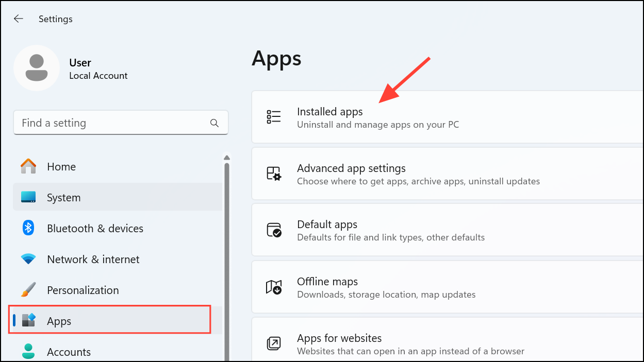Click the System display icon
Screen dimensions: 644x362
click(28, 197)
